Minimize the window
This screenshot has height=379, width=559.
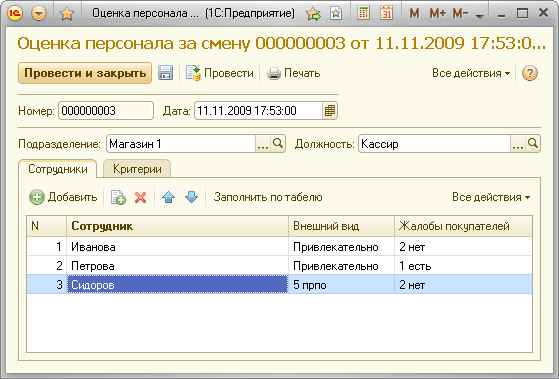click(502, 14)
